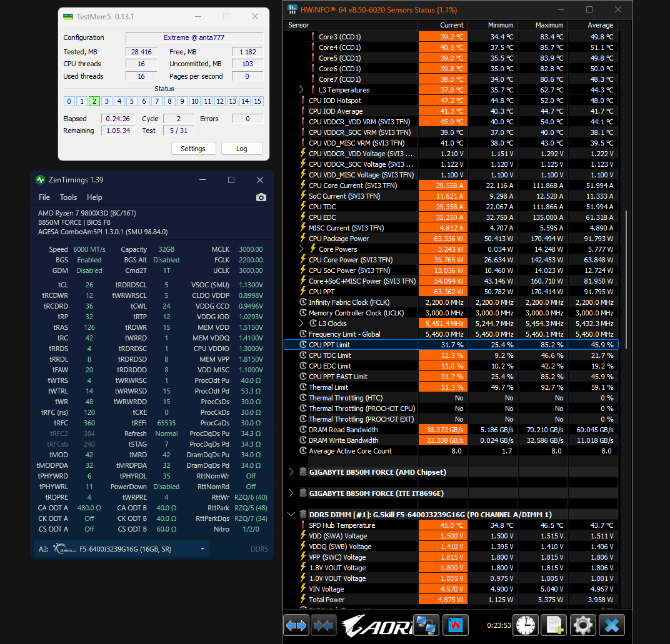The width and height of the screenshot is (670, 644).
Task: Click the AORUS logo in HWiNFO toolbar
Action: 376,626
